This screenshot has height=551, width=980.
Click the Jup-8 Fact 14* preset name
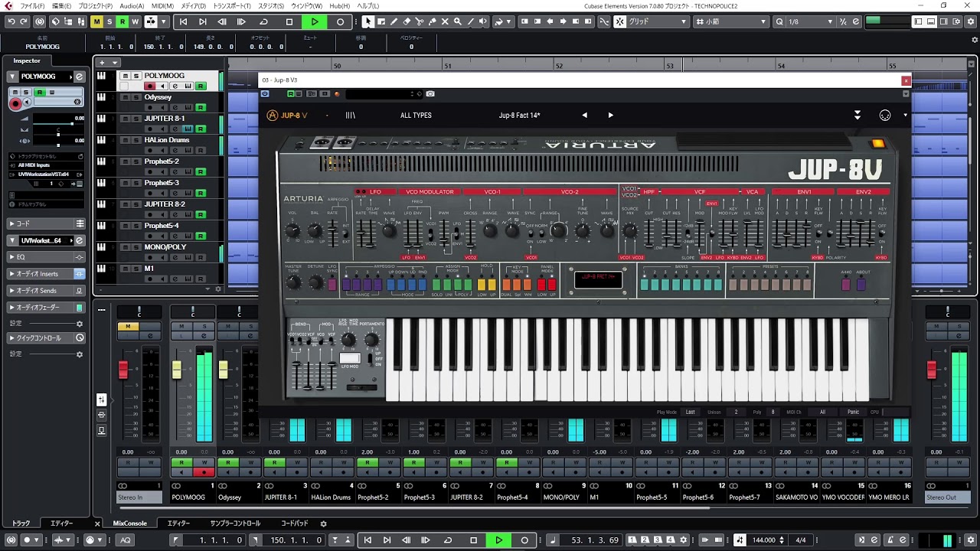[519, 116]
